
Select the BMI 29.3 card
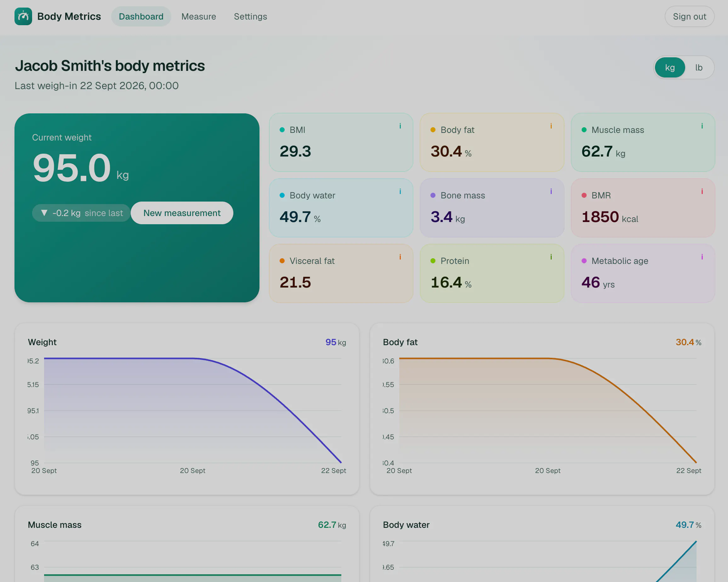point(341,142)
